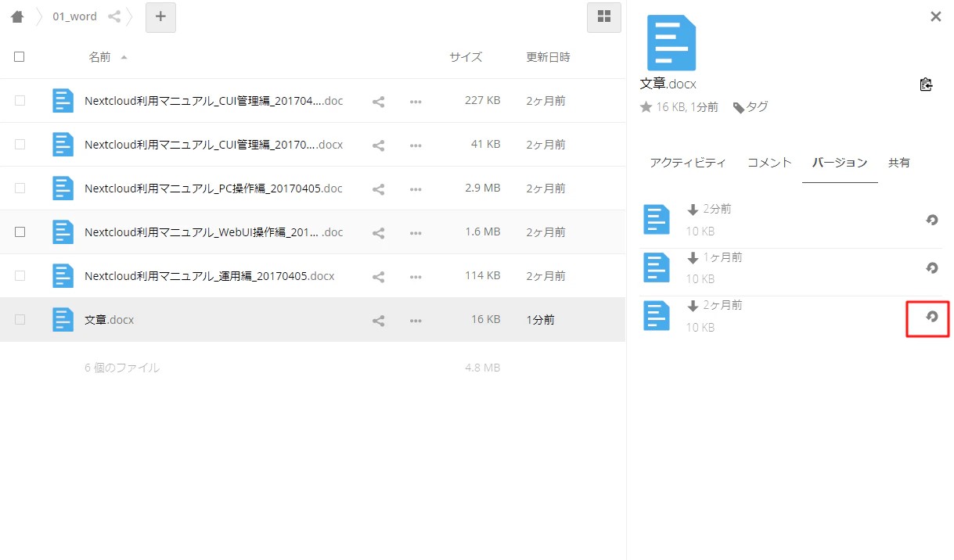The image size is (954, 560).
Task: Open Nextcloud利用マニュアル_PC操作編_20170405.doc file name
Action: [214, 188]
